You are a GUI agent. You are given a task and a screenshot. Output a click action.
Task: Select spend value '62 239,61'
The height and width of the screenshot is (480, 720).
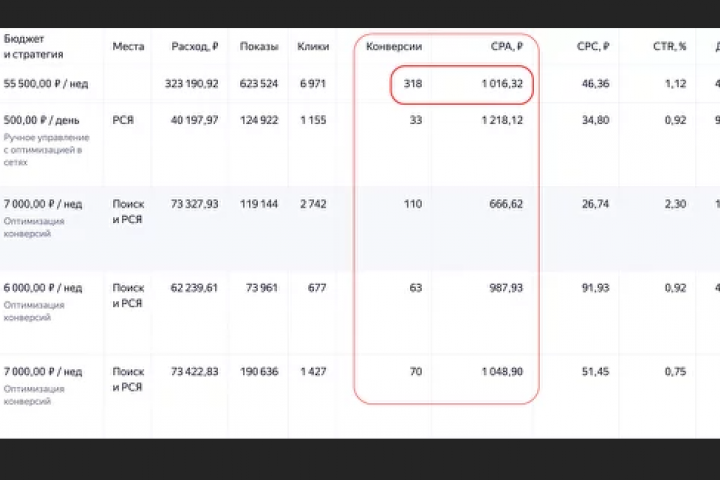click(x=194, y=288)
